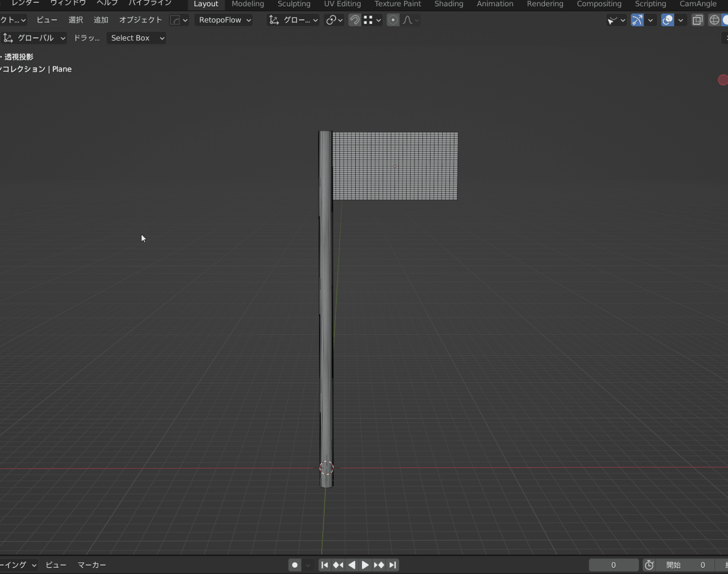Screen dimensions: 728x574
Task: Jump to the last frame
Action: 393,565
